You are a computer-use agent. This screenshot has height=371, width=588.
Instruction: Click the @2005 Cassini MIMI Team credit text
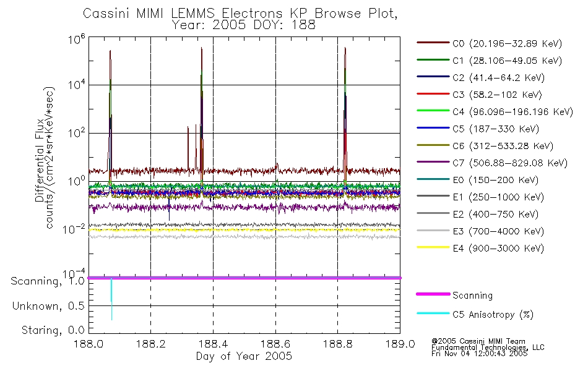(x=478, y=341)
